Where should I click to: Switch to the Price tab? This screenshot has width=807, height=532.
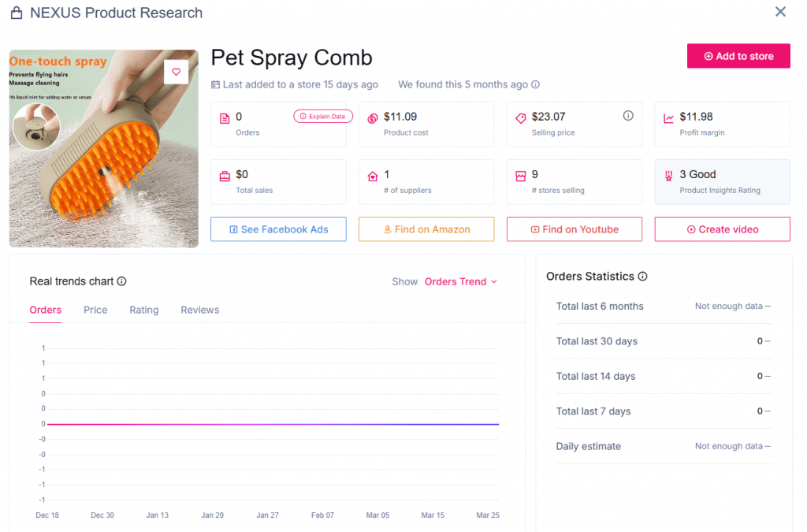tap(95, 310)
